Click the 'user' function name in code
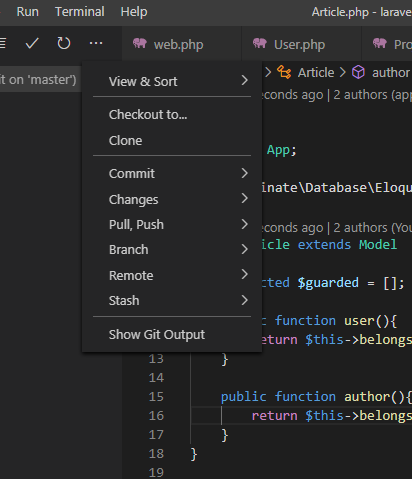412x479 pixels. point(359,321)
